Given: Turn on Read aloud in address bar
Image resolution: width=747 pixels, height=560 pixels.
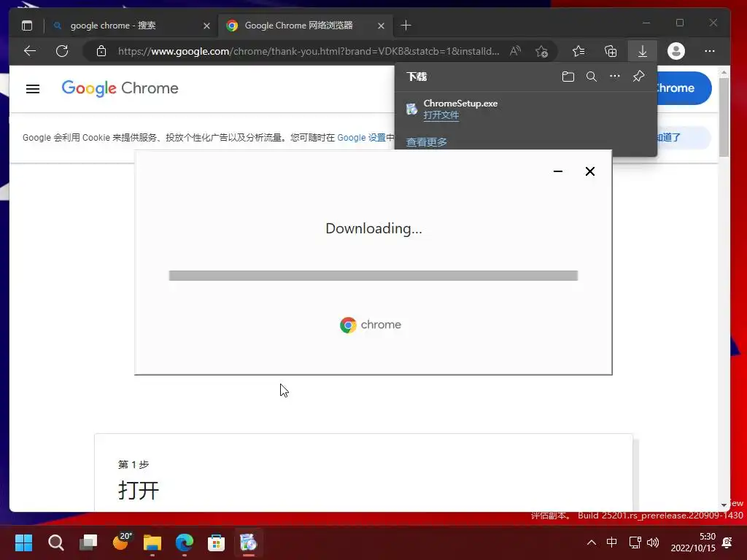Looking at the screenshot, I should (x=516, y=51).
